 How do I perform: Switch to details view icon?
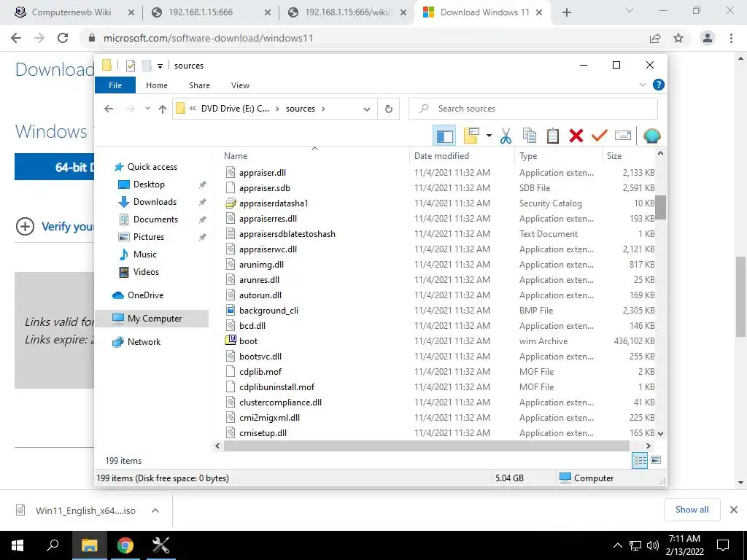(640, 460)
